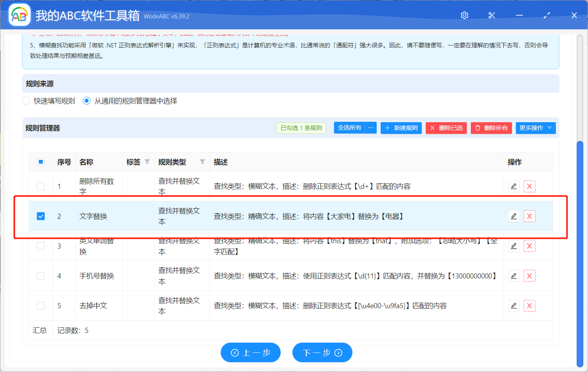Open the 标签 column filter dropdown
The image size is (588, 372).
point(147,161)
